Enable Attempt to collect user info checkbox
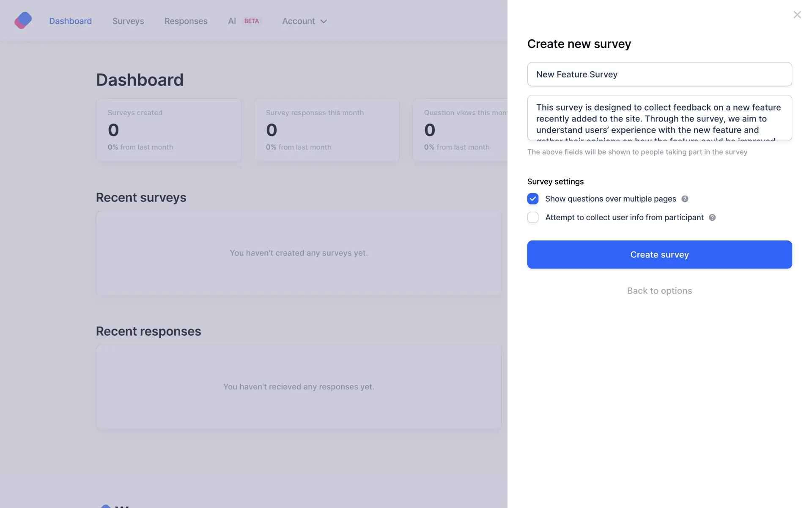Image resolution: width=812 pixels, height=508 pixels. pos(533,218)
